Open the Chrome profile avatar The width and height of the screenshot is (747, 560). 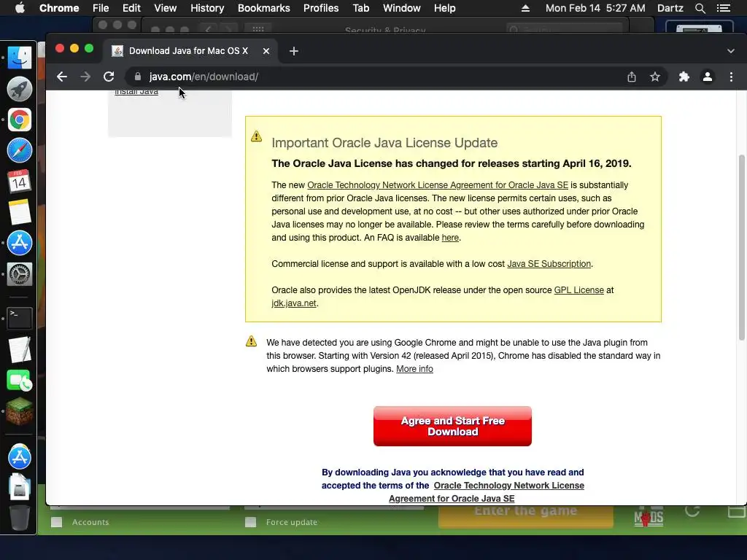click(708, 77)
